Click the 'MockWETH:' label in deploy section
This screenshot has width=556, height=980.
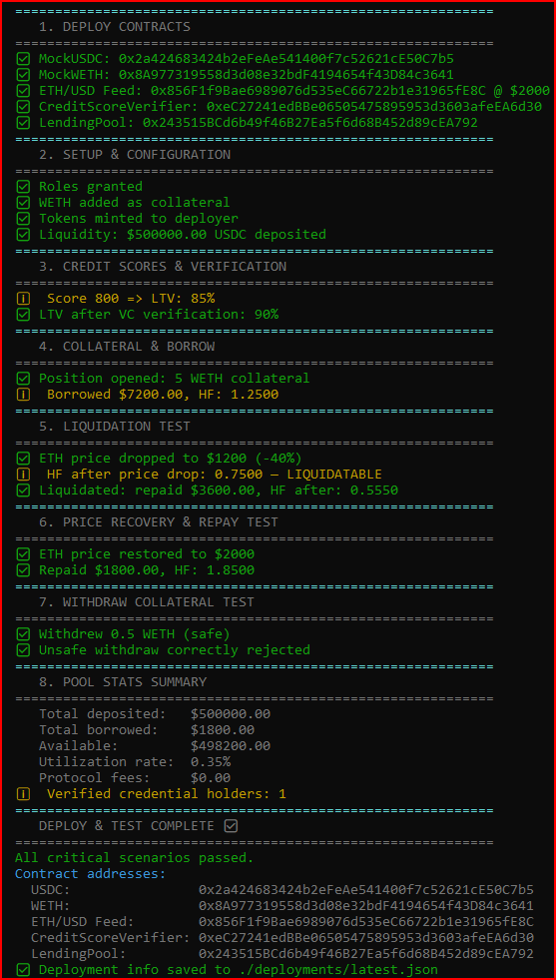click(x=74, y=75)
